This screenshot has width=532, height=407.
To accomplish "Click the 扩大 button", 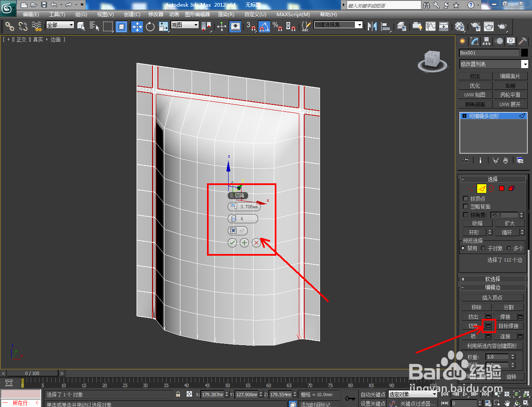I will (x=510, y=223).
